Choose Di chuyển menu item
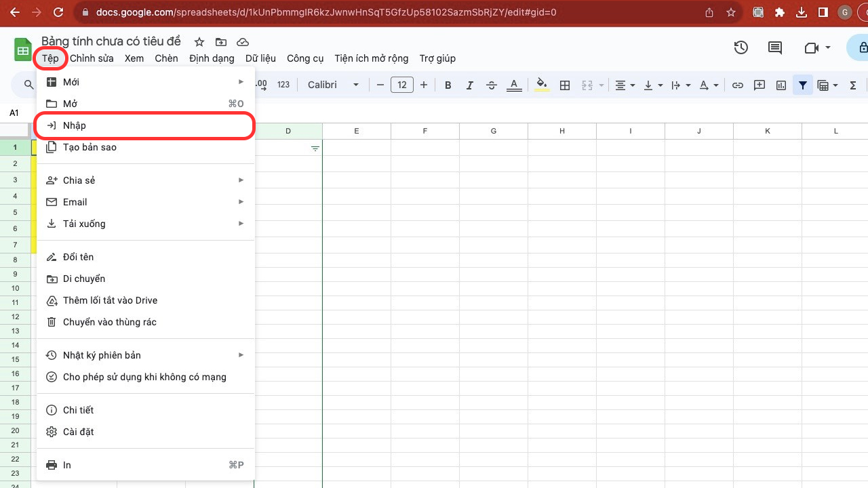This screenshot has height=488, width=868. point(146,279)
